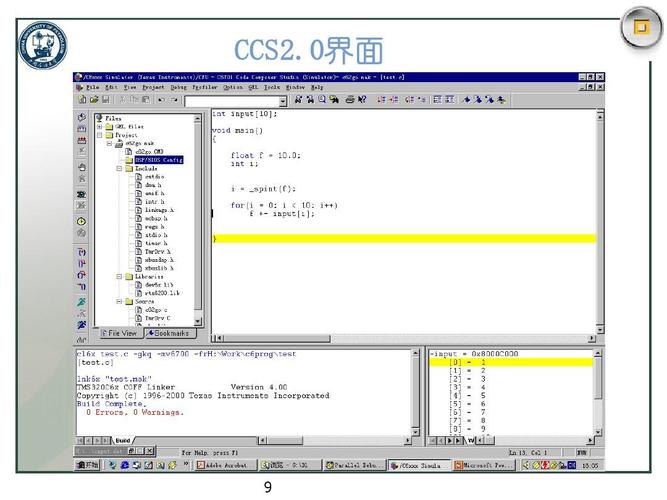
Task: Click the Paste toolbar icon
Action: point(145,100)
